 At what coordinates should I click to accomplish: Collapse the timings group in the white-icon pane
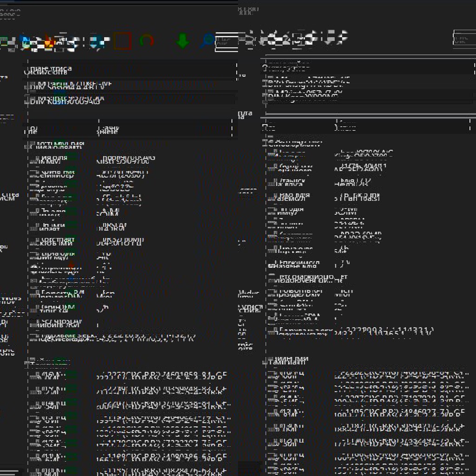pos(270,360)
